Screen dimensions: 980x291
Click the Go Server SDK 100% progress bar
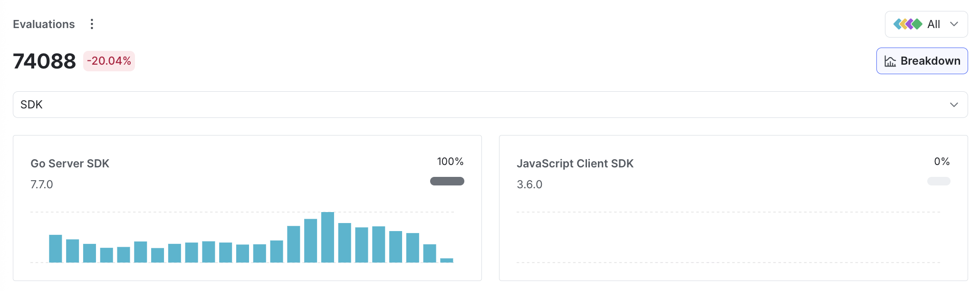pos(447,181)
